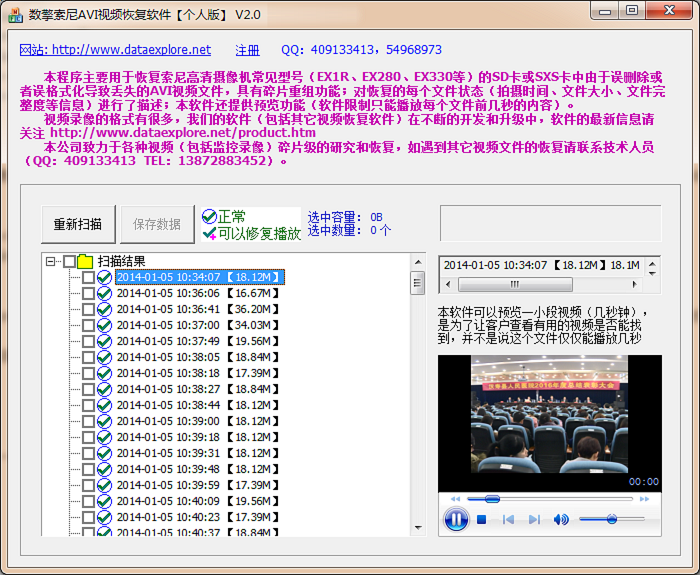Screen dimensions: 700x575
Task: Click status icon of 10:38:18 file
Action: (x=104, y=373)
